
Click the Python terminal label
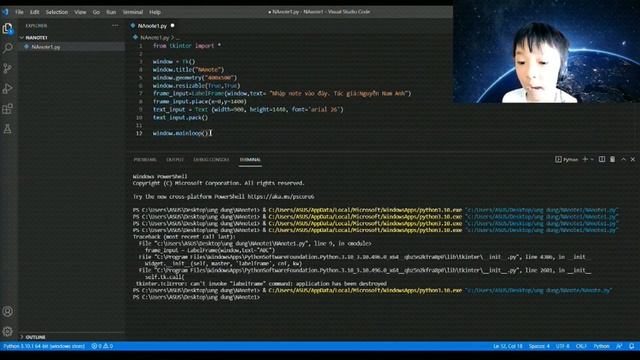click(567, 159)
